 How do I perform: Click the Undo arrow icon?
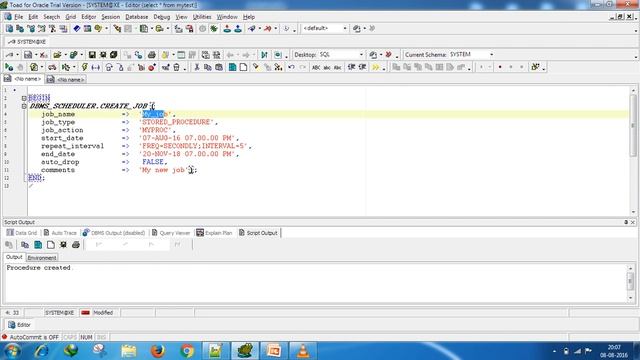[291, 67]
